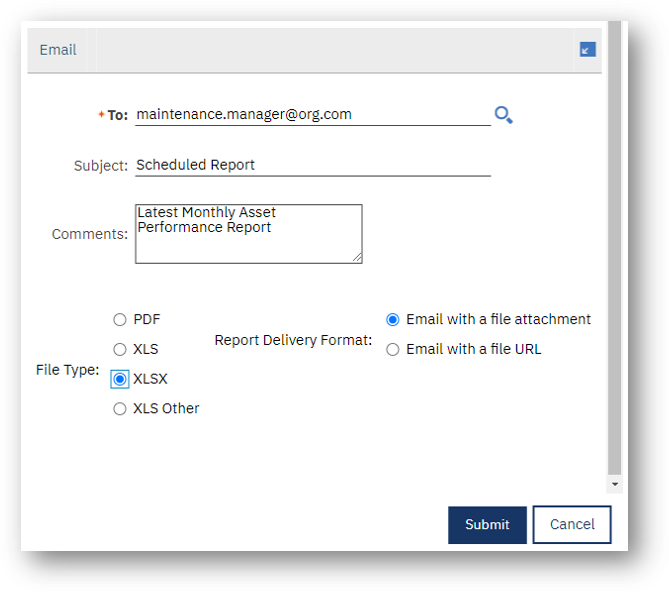The height and width of the screenshot is (592, 669).
Task: Click the scrollbar down arrow
Action: 614,484
